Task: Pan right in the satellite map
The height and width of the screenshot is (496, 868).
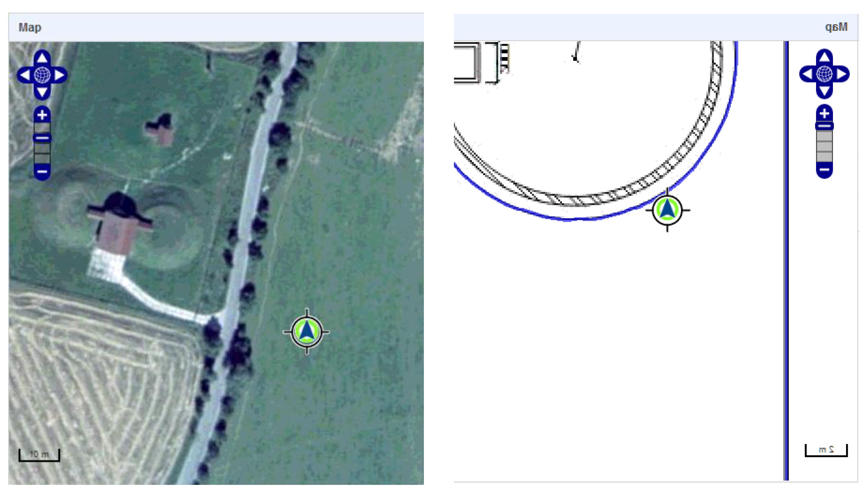Action: pos(60,75)
